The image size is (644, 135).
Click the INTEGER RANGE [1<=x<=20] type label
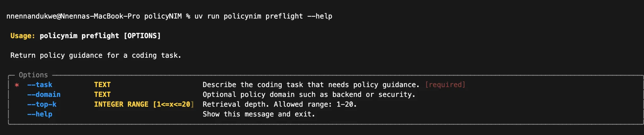(144, 104)
